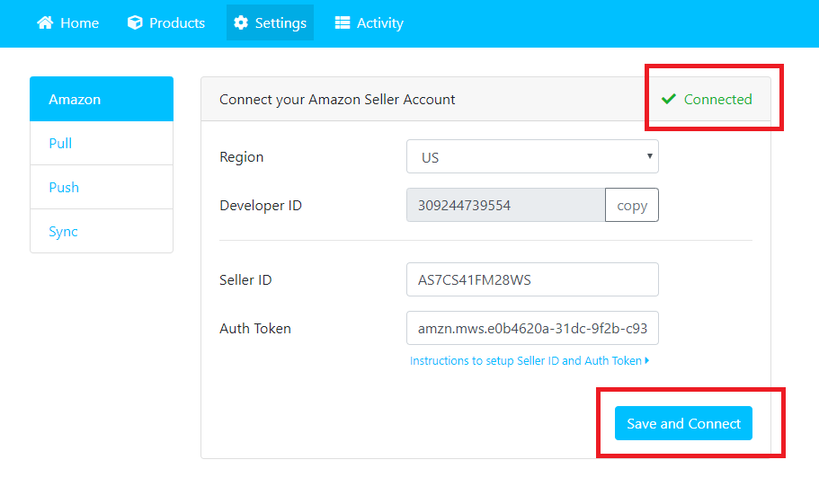The image size is (819, 504).
Task: Click the Save and Connect button
Action: [683, 423]
